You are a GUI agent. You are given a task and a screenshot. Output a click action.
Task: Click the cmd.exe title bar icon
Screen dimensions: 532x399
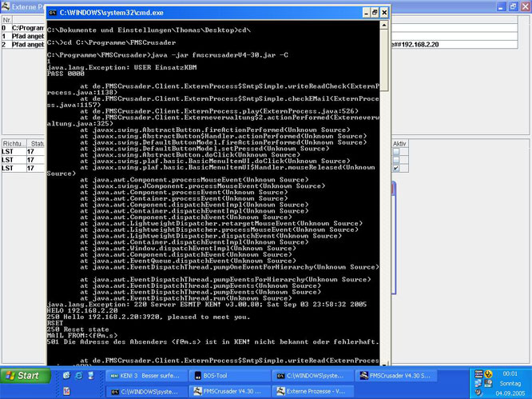53,13
